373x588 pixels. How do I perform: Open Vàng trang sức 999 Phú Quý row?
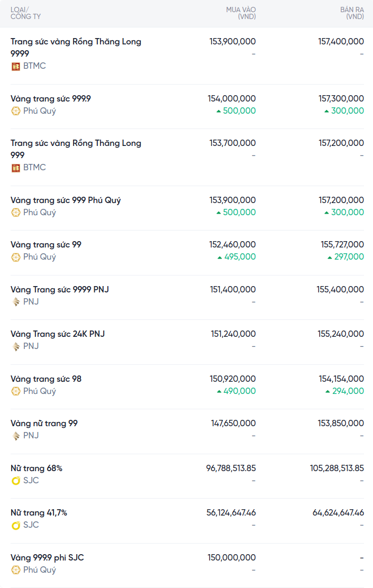tap(66, 200)
